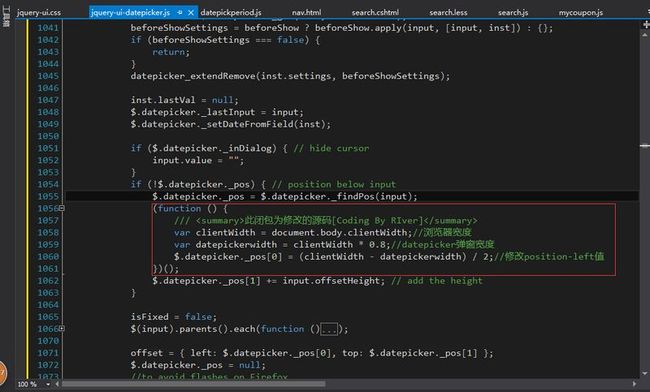Click the '// add the height' comment
650x392 pixels.
(437, 281)
